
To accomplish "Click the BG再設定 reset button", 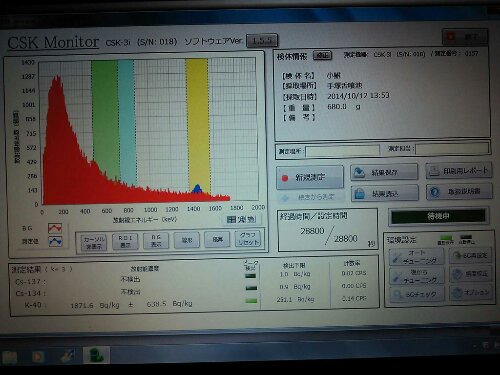I will [470, 256].
